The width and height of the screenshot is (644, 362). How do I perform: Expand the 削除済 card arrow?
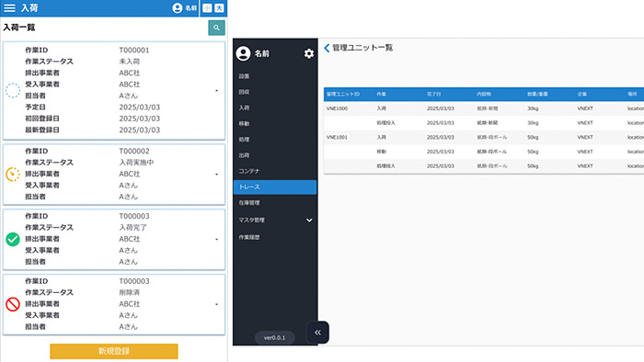[x=216, y=304]
